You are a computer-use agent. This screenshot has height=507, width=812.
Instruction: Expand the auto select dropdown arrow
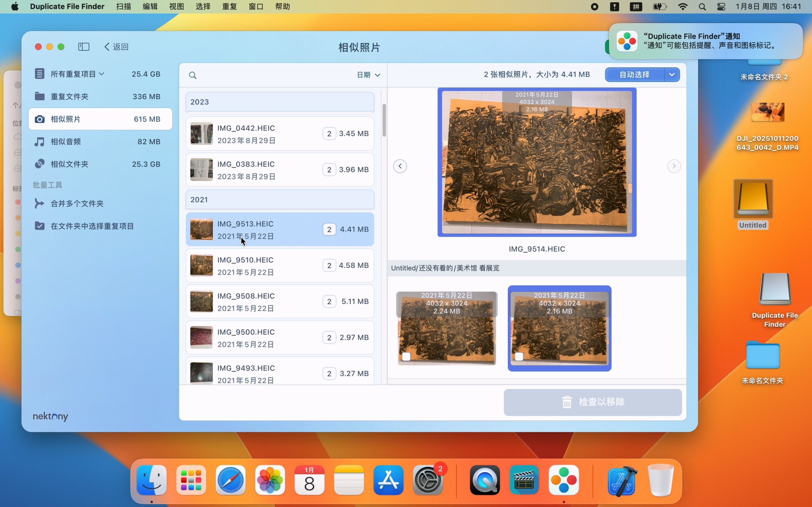coord(672,74)
